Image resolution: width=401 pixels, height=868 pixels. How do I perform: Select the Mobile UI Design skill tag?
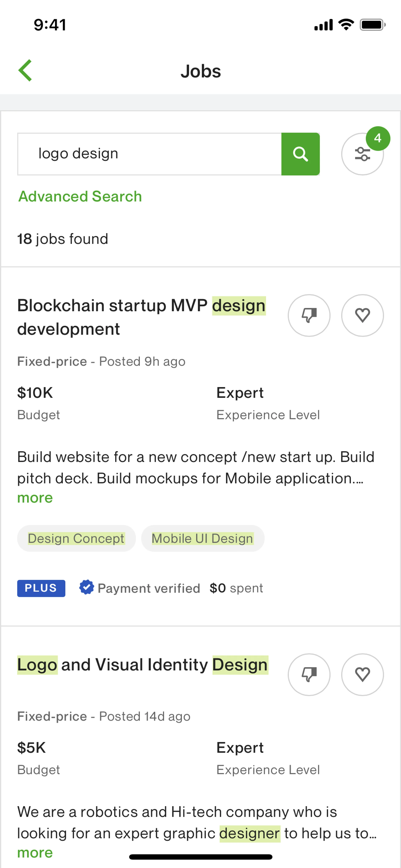[202, 539]
